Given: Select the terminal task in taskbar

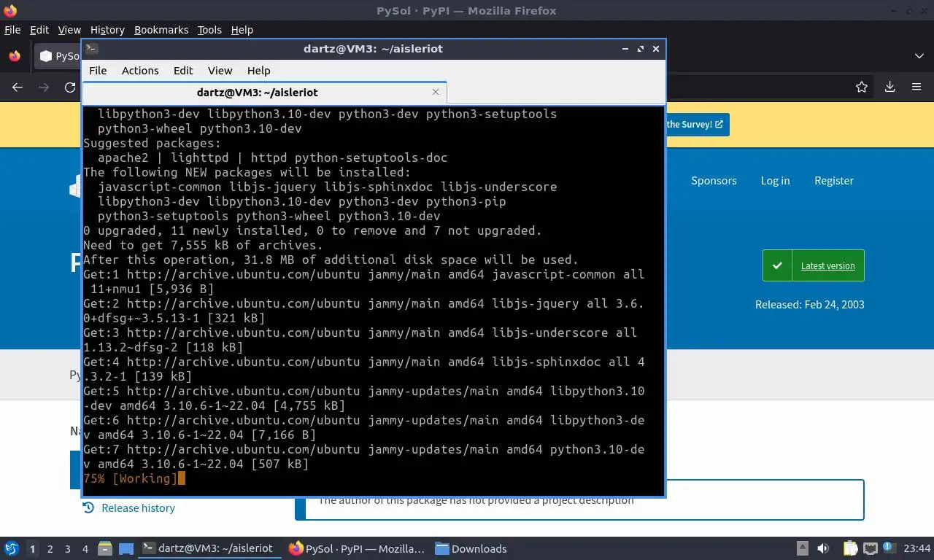Looking at the screenshot, I should [x=208, y=548].
